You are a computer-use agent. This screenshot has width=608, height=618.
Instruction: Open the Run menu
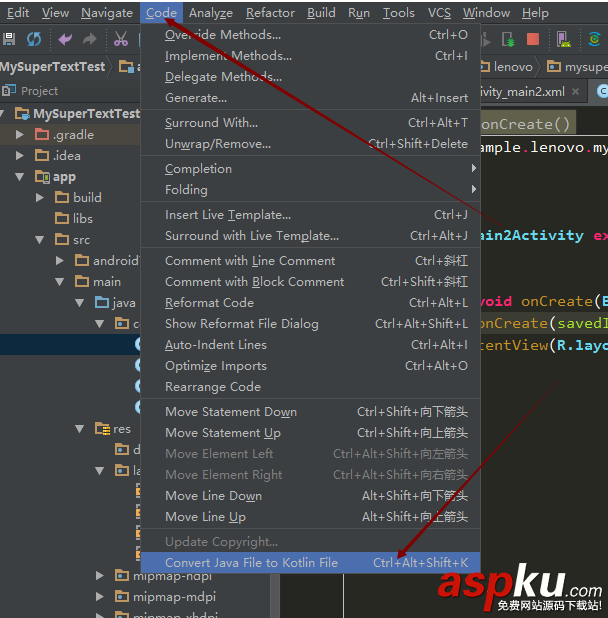pyautogui.click(x=359, y=13)
